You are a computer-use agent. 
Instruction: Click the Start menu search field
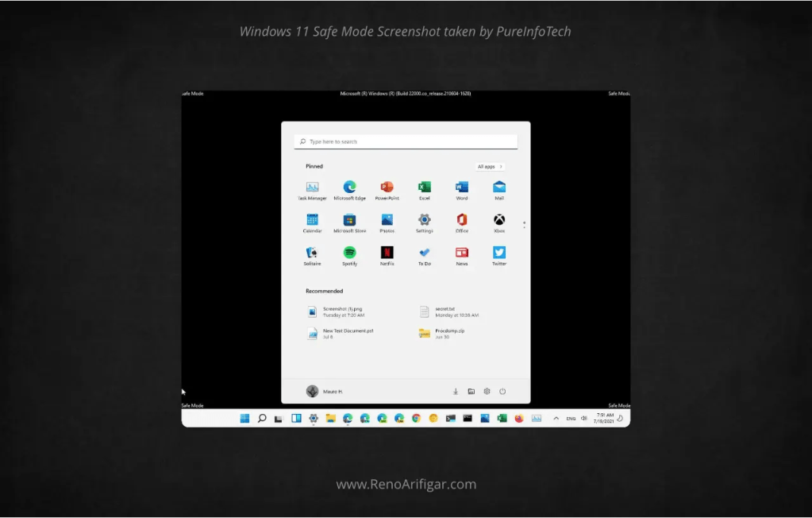pos(406,140)
